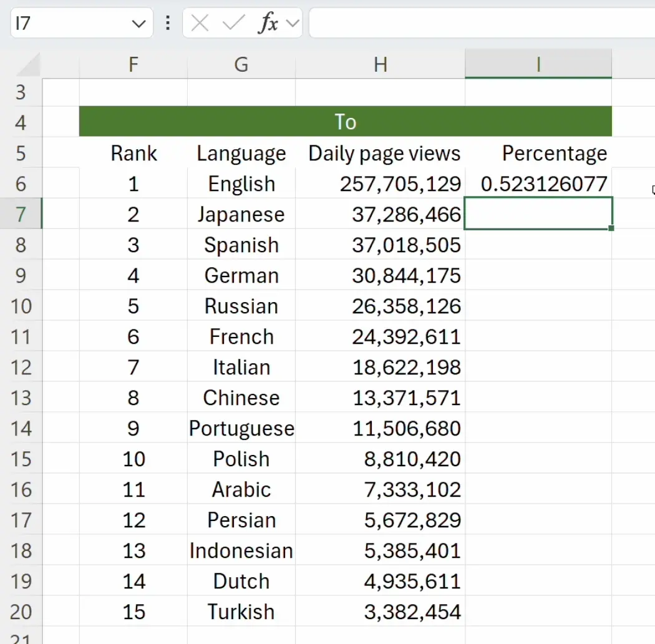Click the Enter checkmark formula bar icon
This screenshot has width=655, height=644.
233,24
